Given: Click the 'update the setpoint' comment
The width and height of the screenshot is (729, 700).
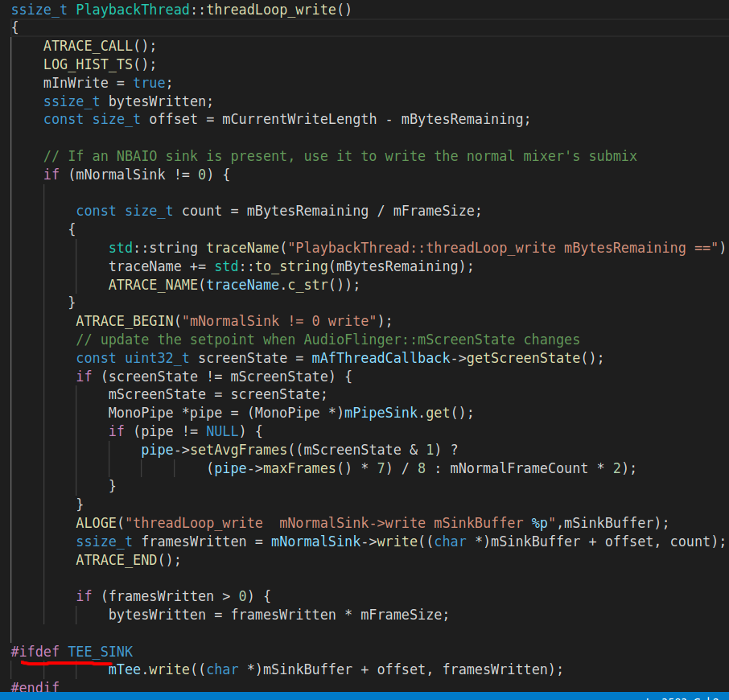Looking at the screenshot, I should (x=327, y=340).
